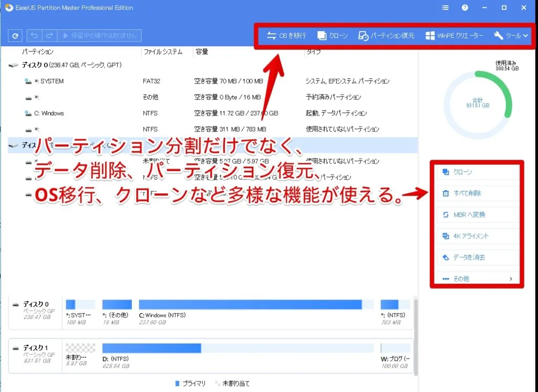This screenshot has height=392, width=538.
Task: Click the drive icon on ディスク 0 row
Action: coord(13,65)
